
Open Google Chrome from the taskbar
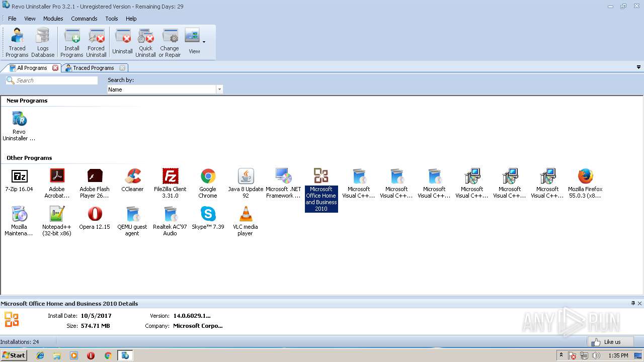point(108,355)
